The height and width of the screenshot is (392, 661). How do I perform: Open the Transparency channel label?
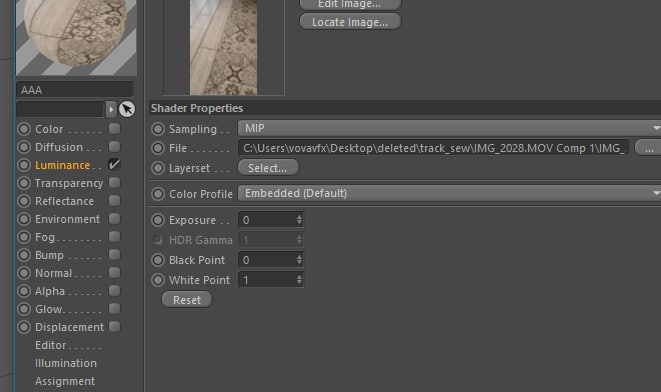[x=69, y=183]
